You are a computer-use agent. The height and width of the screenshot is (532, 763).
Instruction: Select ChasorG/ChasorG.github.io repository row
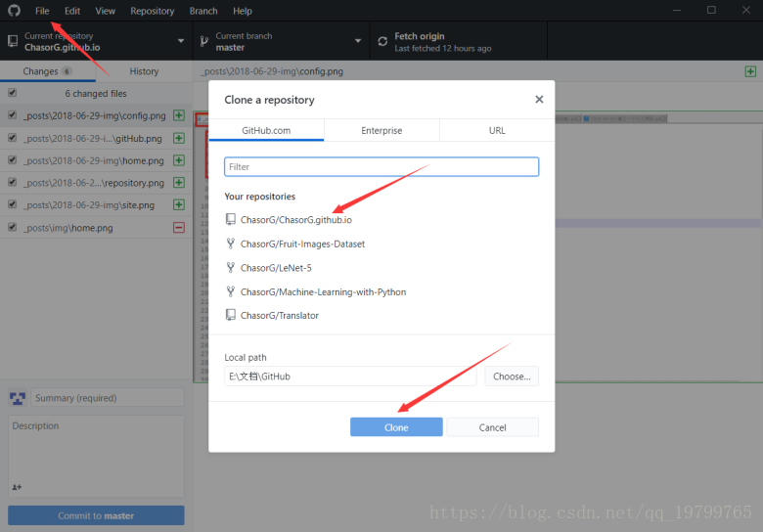(381, 220)
